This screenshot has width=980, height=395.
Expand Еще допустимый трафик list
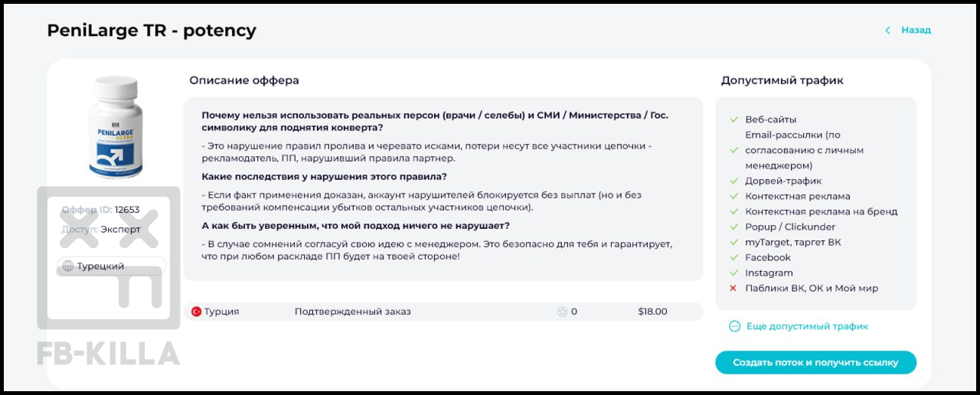(807, 326)
